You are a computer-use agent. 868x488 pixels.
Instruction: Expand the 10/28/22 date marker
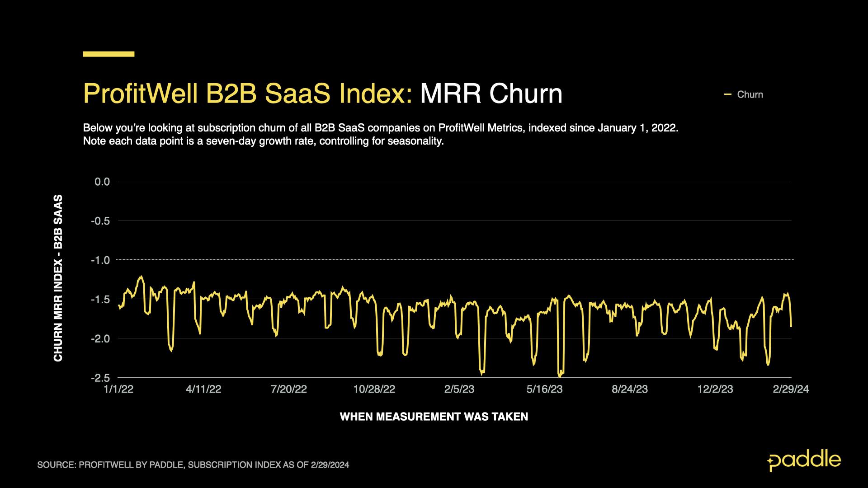[x=375, y=389]
